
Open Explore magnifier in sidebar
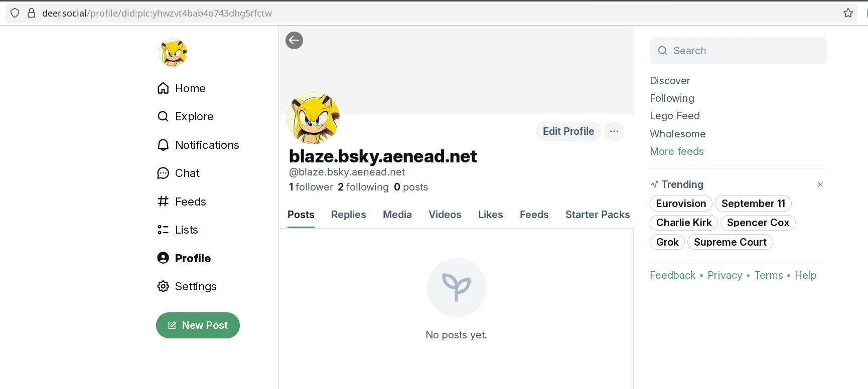pos(163,116)
